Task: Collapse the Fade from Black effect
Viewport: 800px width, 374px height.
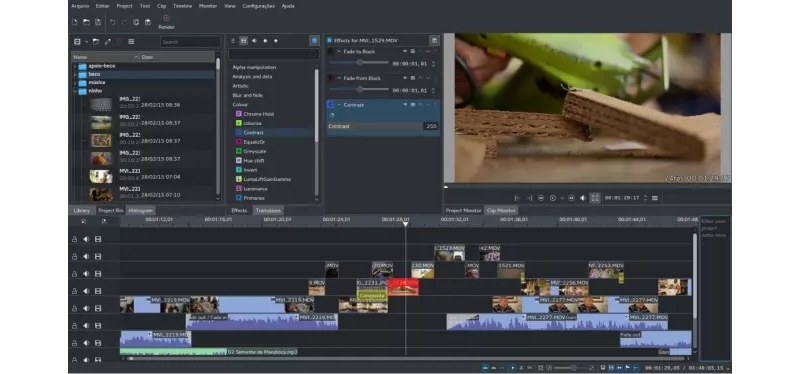Action: click(338, 78)
